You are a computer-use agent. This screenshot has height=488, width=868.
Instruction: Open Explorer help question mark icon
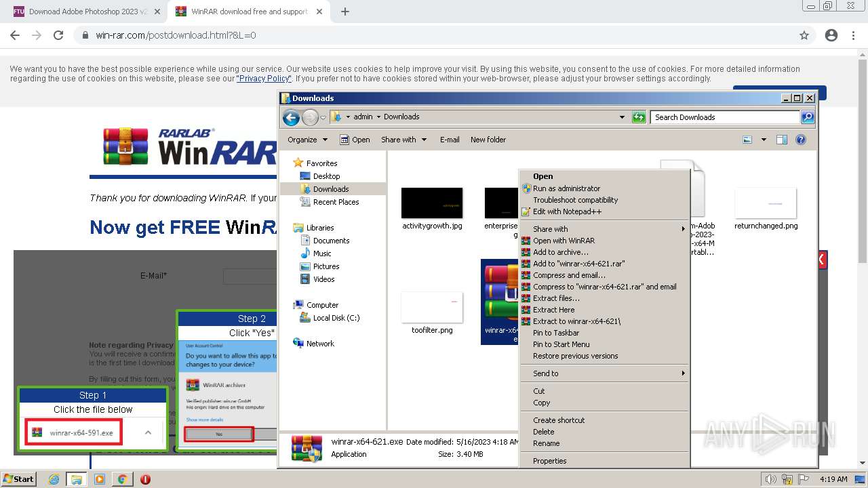pyautogui.click(x=801, y=140)
